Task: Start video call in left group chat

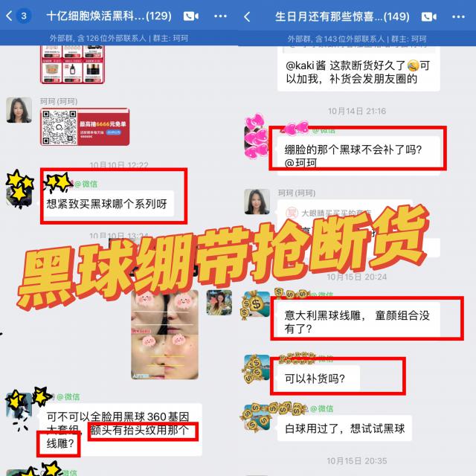Action: (x=191, y=16)
